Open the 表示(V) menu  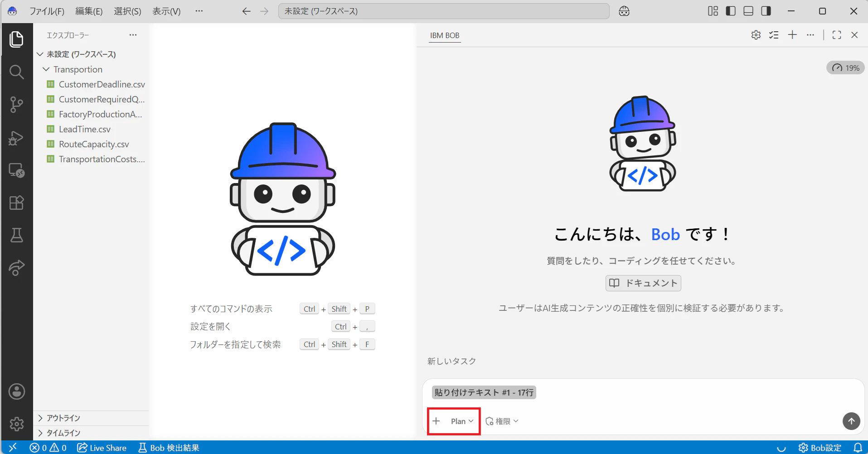pyautogui.click(x=166, y=11)
